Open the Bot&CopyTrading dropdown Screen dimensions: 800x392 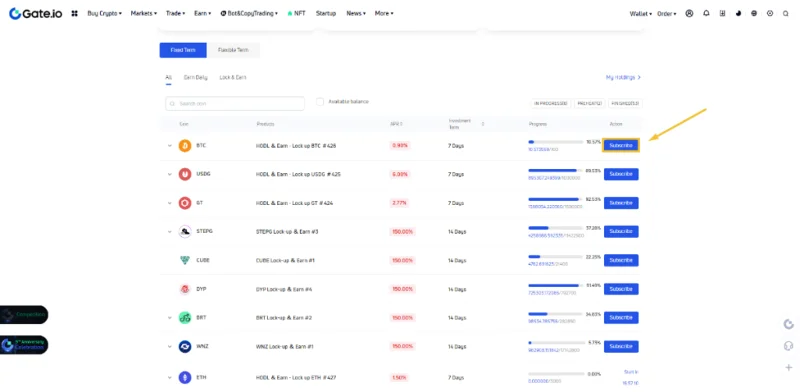(249, 14)
